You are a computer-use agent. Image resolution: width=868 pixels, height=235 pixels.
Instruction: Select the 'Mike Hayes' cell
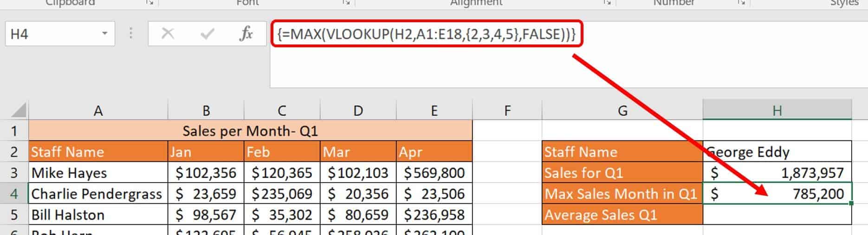tap(98, 172)
